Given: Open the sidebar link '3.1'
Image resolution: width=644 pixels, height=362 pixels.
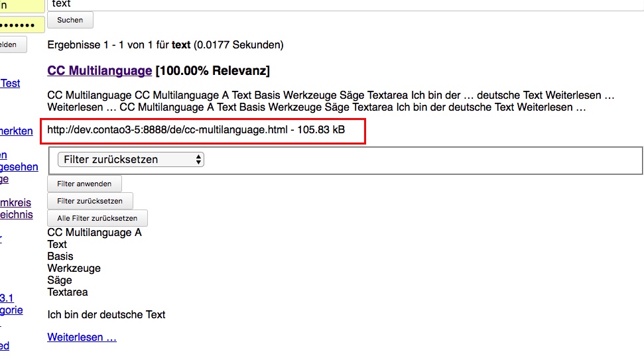Looking at the screenshot, I should tap(7, 298).
